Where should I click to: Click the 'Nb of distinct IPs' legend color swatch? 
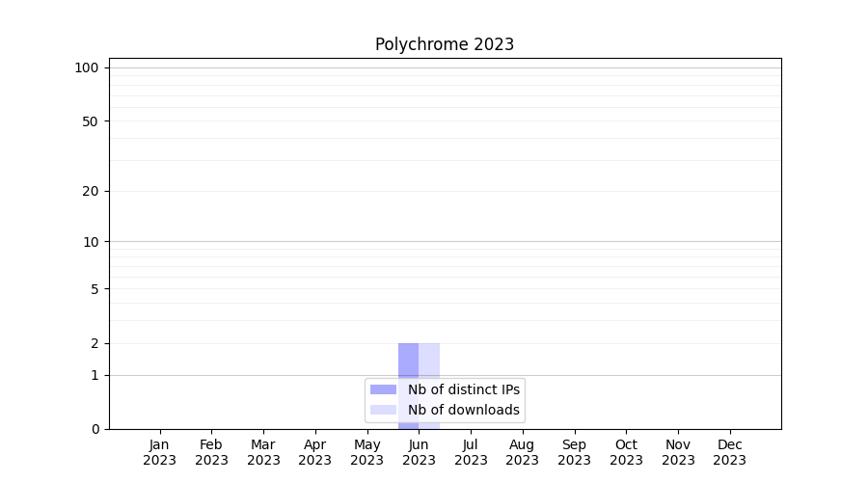383,389
